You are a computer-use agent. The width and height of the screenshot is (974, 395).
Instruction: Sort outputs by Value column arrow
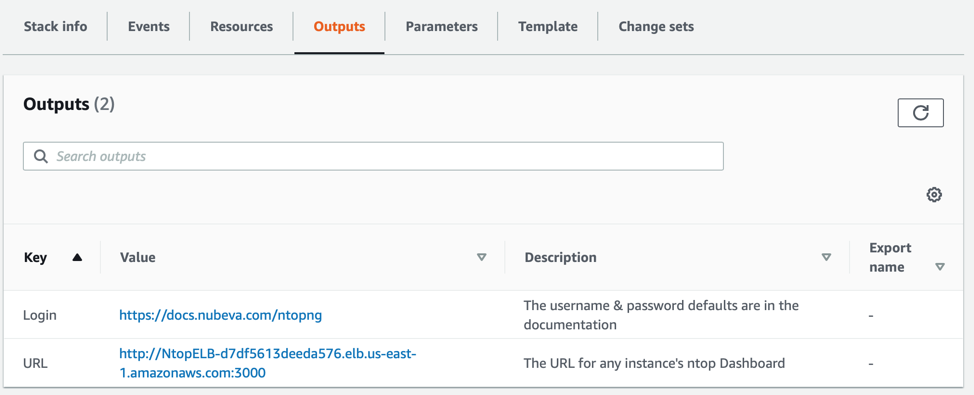pos(481,257)
